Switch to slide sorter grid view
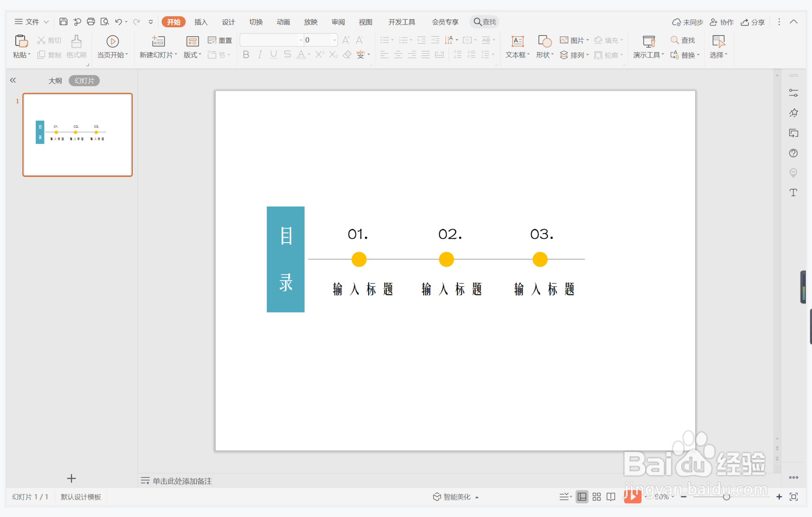 click(x=596, y=497)
